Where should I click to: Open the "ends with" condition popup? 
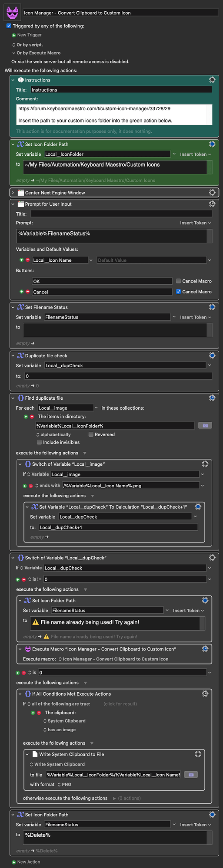tap(47, 486)
